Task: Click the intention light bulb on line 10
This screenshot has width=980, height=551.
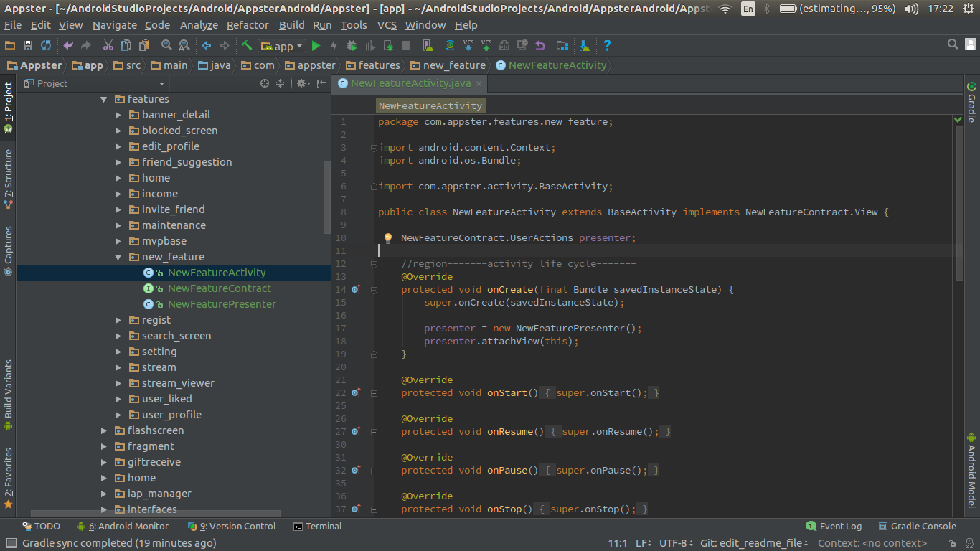Action: click(x=387, y=238)
